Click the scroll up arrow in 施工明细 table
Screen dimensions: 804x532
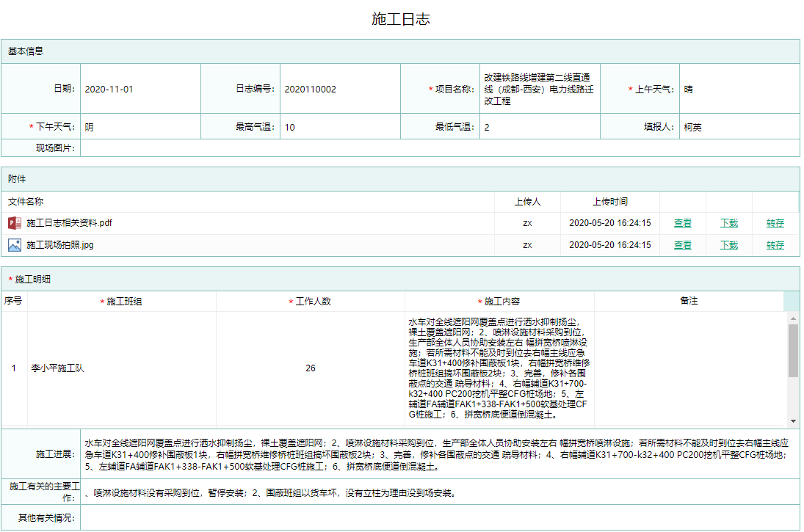click(793, 318)
